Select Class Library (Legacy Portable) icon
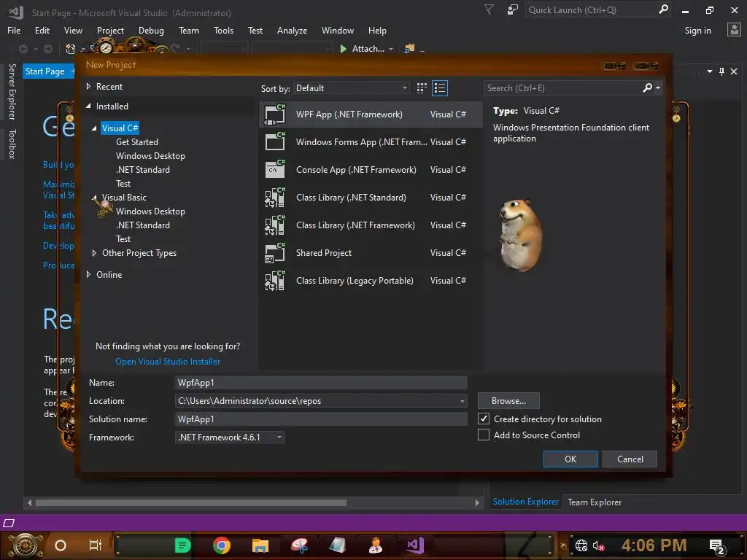This screenshot has height=560, width=747. click(x=275, y=281)
